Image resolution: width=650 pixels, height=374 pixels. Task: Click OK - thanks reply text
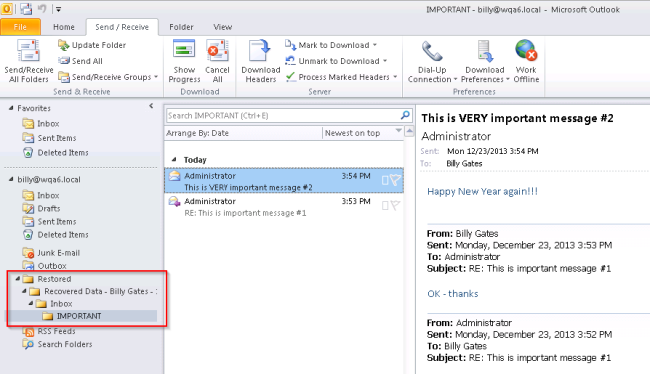click(453, 294)
